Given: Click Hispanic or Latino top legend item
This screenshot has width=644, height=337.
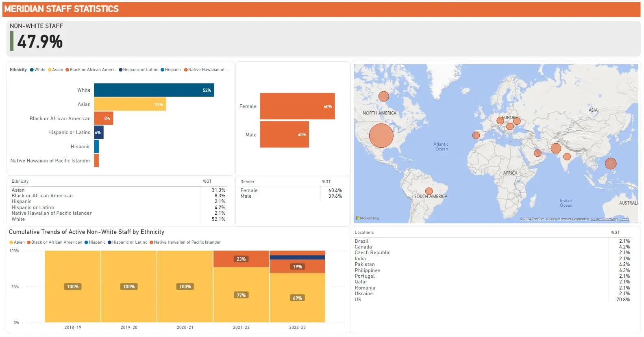Looking at the screenshot, I should [139, 70].
